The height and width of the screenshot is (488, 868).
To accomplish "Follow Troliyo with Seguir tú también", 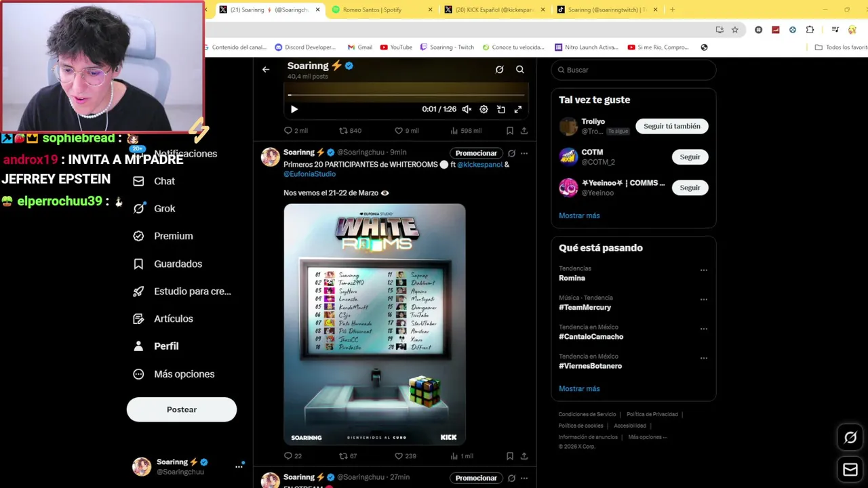I will point(672,126).
